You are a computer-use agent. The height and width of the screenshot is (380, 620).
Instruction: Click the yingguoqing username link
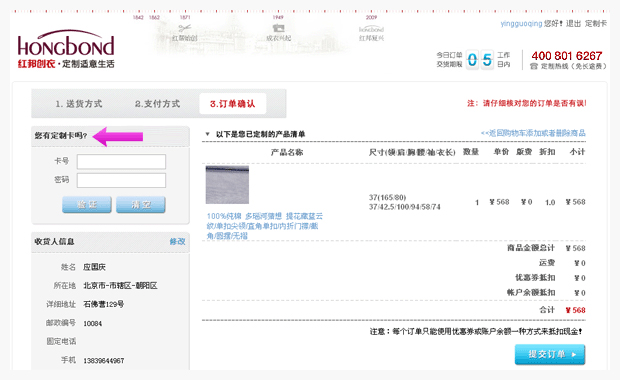521,24
